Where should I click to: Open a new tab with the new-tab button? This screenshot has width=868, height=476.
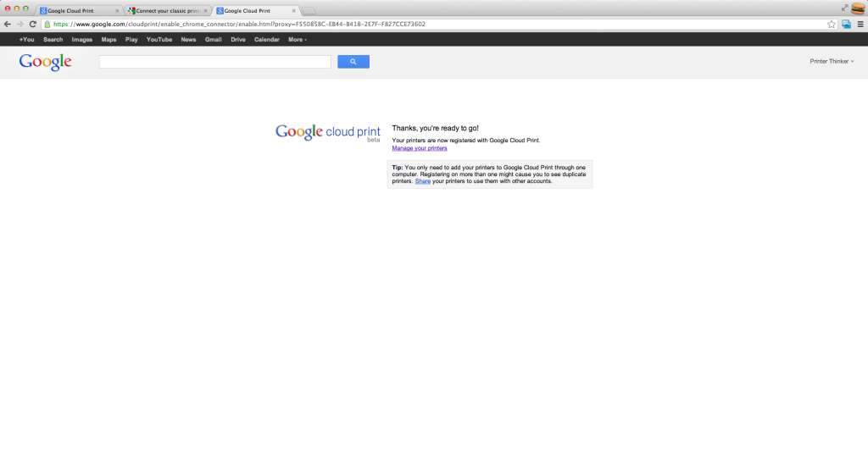(x=309, y=11)
